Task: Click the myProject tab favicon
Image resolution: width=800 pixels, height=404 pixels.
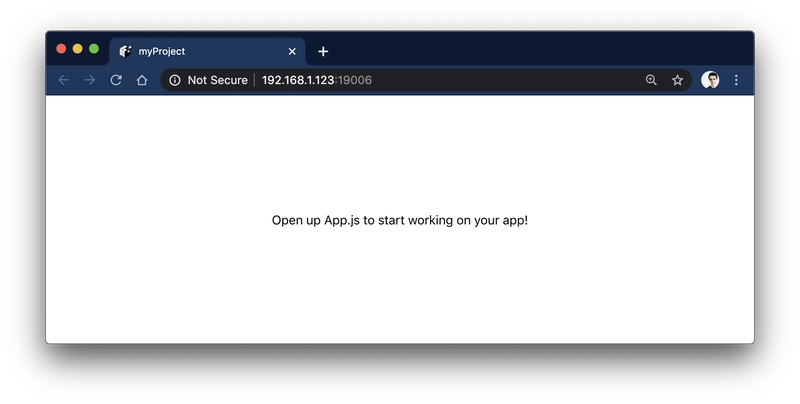Action: click(126, 51)
